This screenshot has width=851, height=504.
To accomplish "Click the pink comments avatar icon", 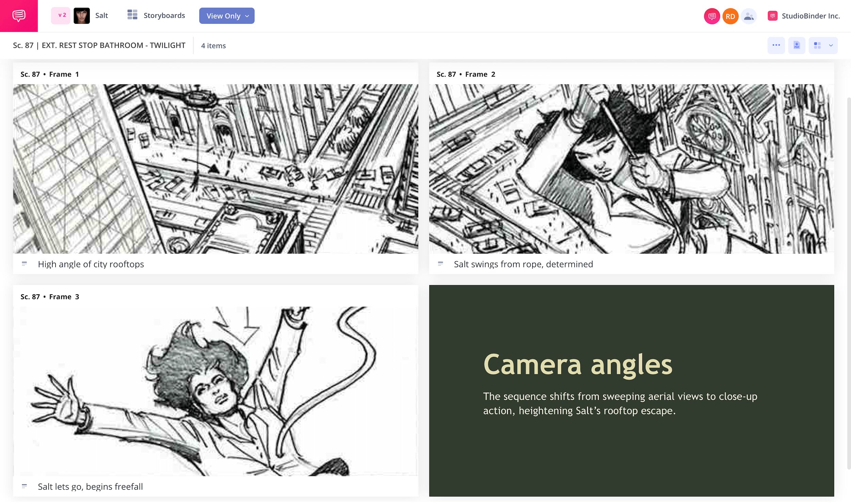I will click(x=711, y=16).
